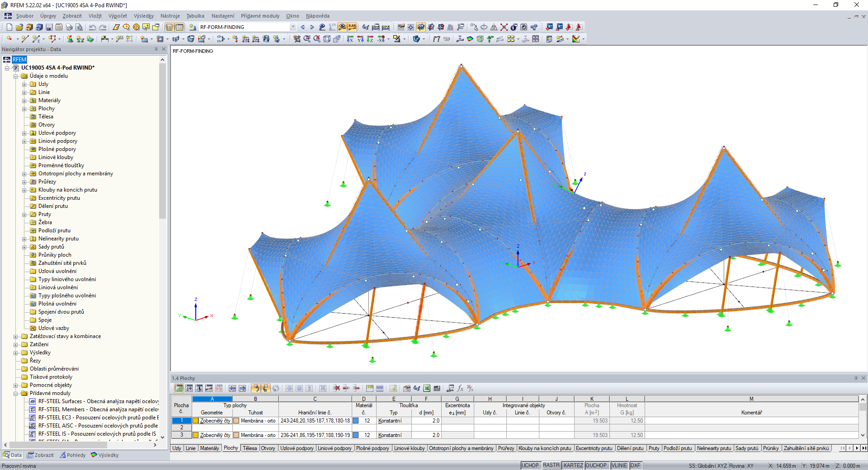Collapse the Přídavné moduly tree node

(x=16, y=393)
